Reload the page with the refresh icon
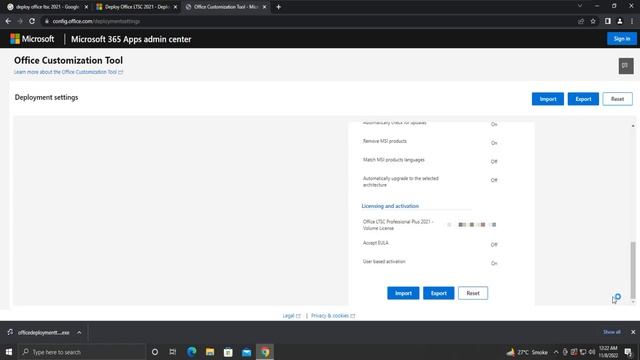Screen dimensions: 640x360 (32, 21)
